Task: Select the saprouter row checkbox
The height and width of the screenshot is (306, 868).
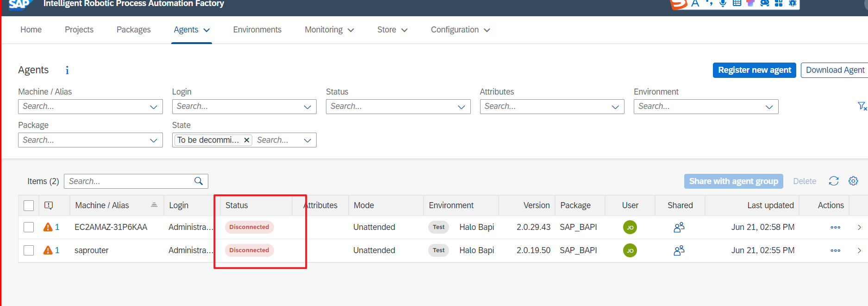Action: 29,250
